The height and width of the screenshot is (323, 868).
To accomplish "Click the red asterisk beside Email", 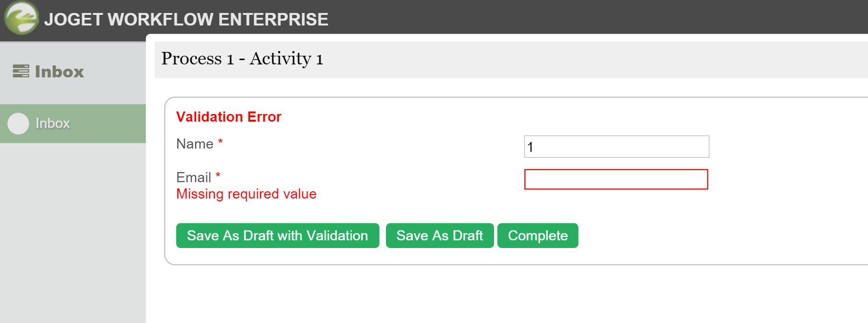I will pyautogui.click(x=218, y=175).
